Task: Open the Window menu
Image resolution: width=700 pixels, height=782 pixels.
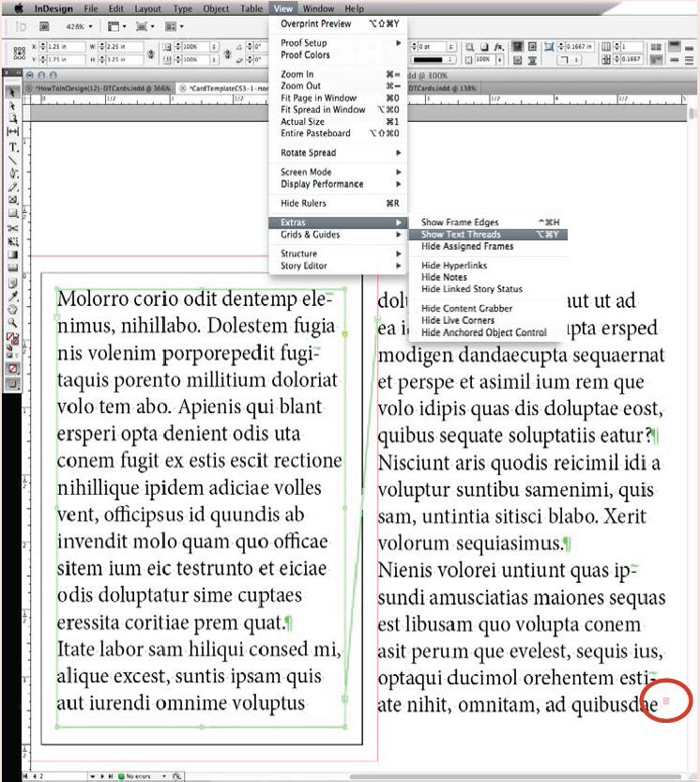Action: pos(318,8)
